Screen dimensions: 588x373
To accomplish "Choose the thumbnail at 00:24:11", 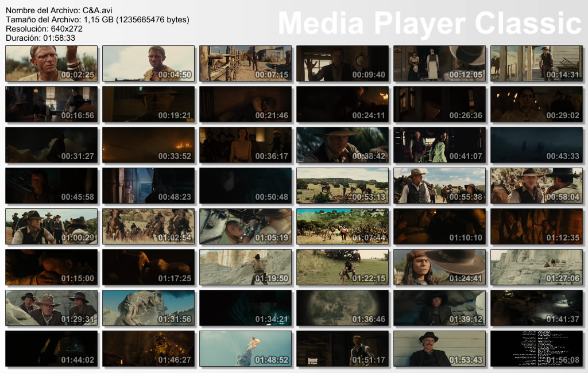I will [x=342, y=104].
